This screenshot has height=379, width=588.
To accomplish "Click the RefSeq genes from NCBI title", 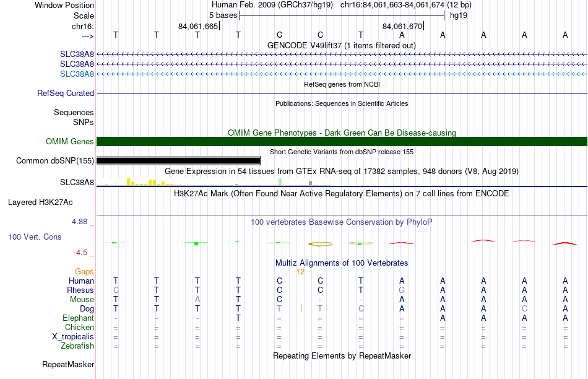I will tap(342, 84).
